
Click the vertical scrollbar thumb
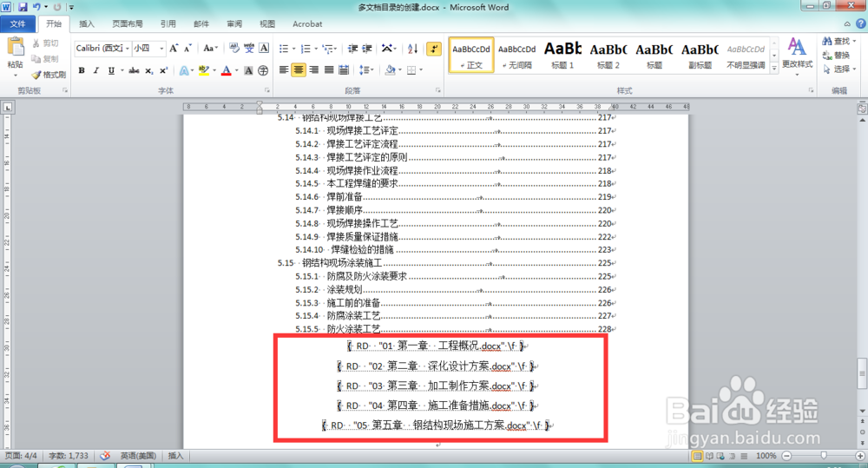point(862,372)
